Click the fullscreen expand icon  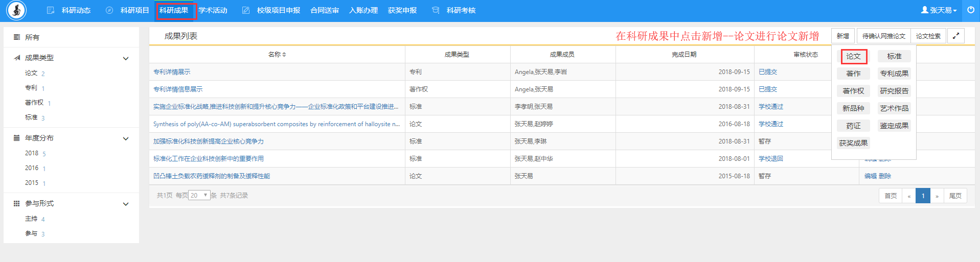coord(955,36)
